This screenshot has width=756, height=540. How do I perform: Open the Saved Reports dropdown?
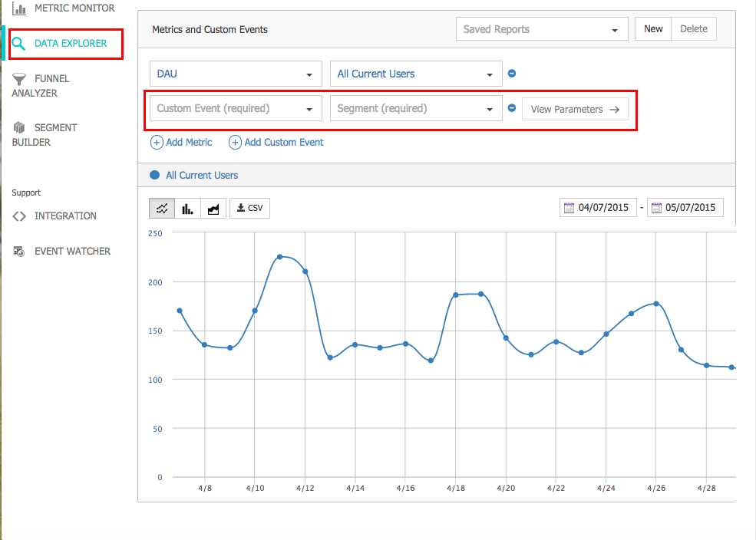coord(541,29)
